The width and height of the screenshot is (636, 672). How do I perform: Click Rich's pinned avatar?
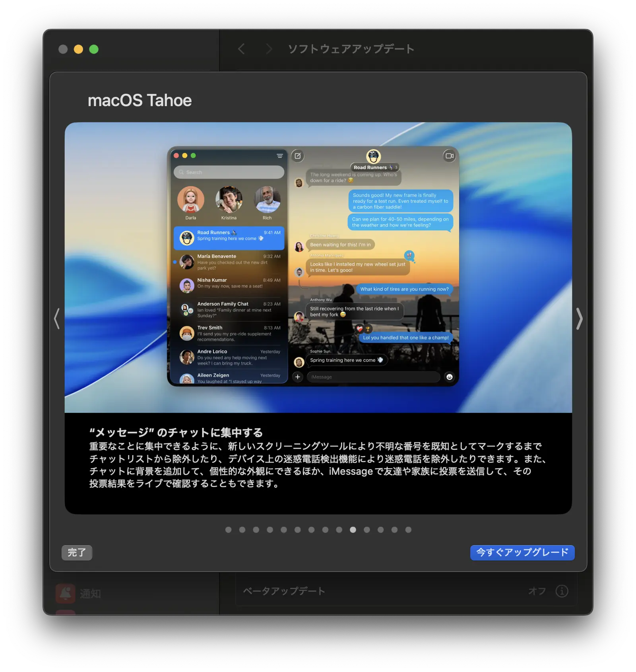[x=267, y=200]
